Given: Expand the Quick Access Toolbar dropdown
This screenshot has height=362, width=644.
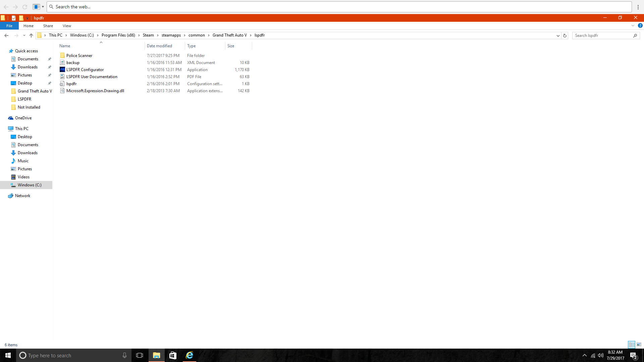Looking at the screenshot, I should [28, 18].
